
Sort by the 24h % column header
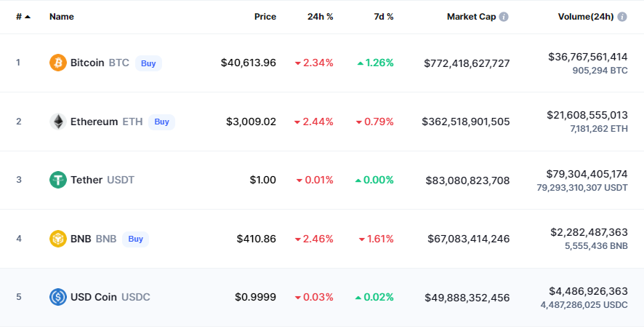tap(321, 17)
